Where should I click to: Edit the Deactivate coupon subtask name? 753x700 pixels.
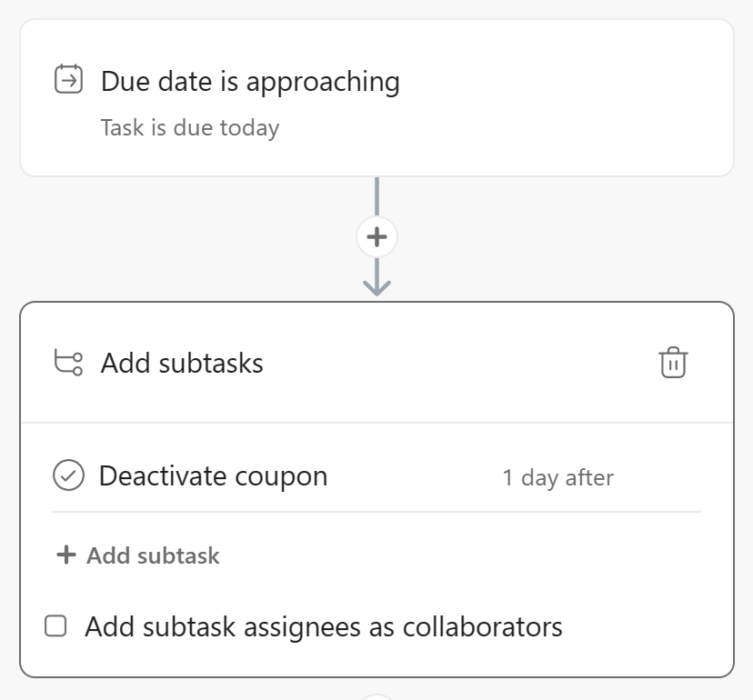pos(213,476)
